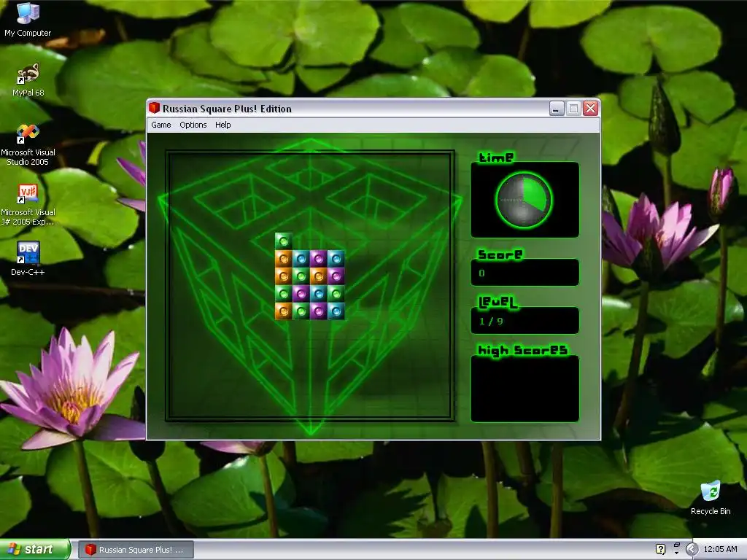
Task: Close the Russian Square Plus window
Action: (590, 109)
